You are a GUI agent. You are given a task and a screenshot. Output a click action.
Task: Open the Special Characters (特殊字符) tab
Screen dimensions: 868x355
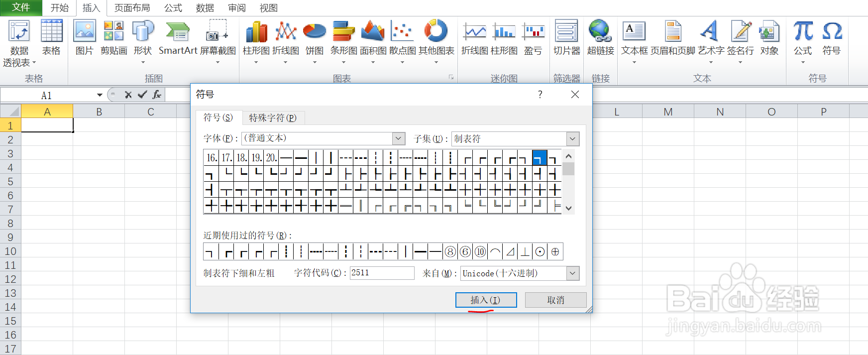273,118
